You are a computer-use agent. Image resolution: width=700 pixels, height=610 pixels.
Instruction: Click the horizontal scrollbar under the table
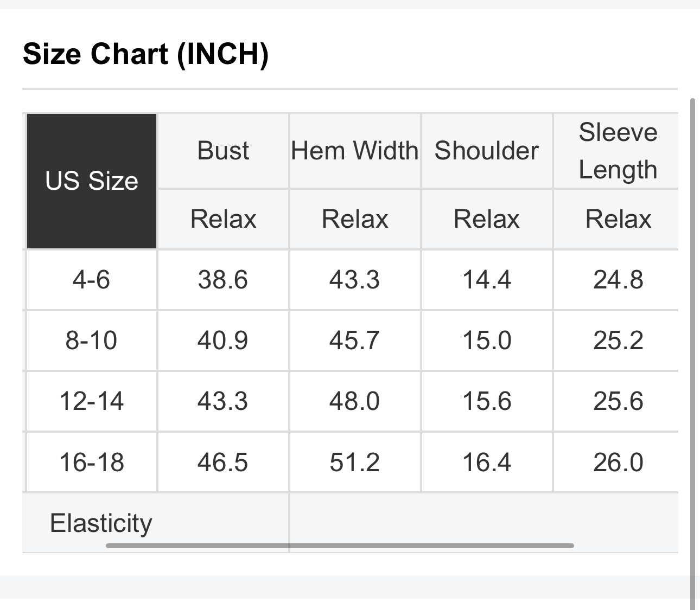pos(340,545)
